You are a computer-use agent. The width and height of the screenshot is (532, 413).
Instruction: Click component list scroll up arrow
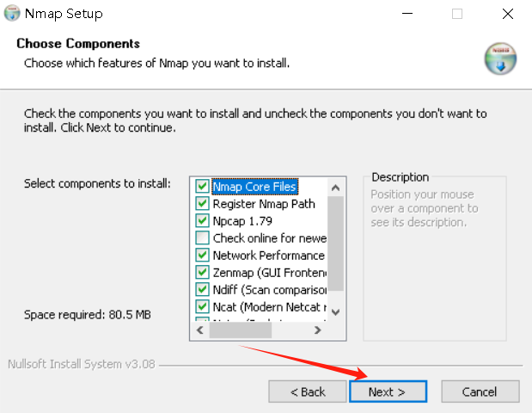[x=335, y=188]
